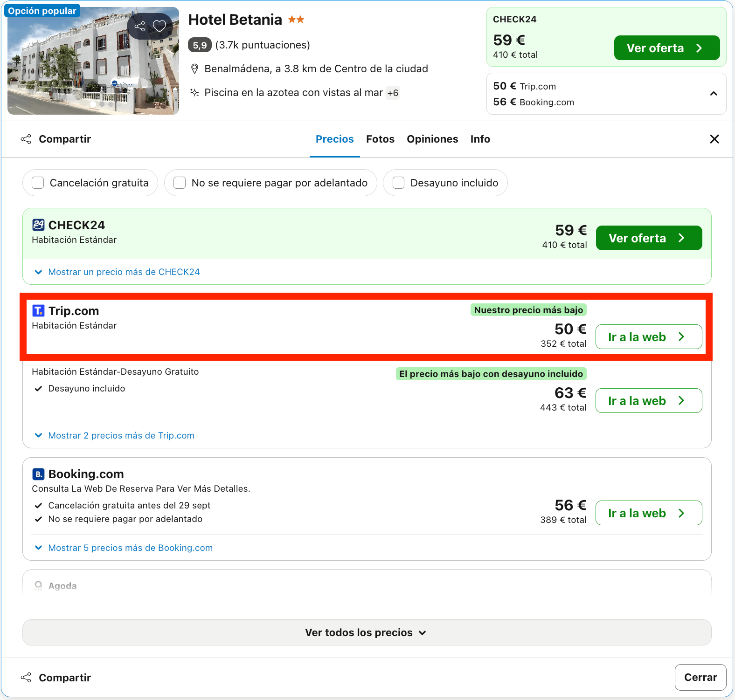
Task: Click the Agoda logo icon
Action: point(38,585)
